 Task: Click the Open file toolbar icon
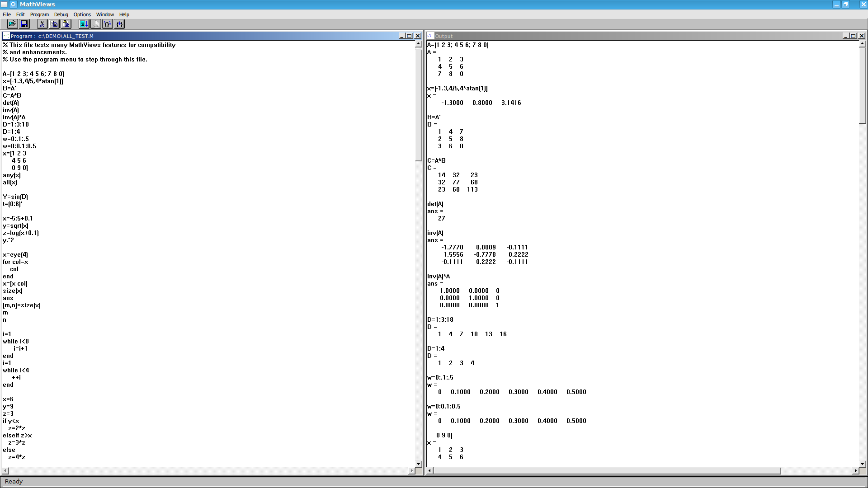[12, 24]
